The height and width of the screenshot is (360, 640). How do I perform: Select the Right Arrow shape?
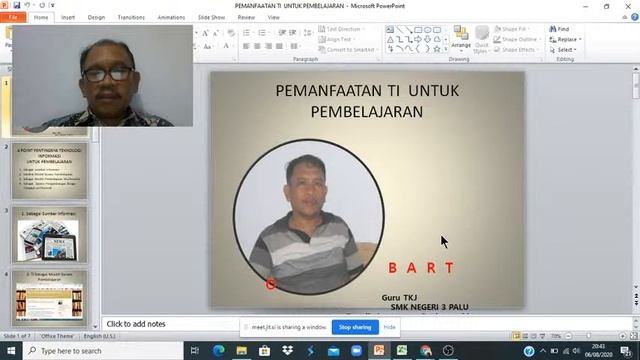[418, 40]
